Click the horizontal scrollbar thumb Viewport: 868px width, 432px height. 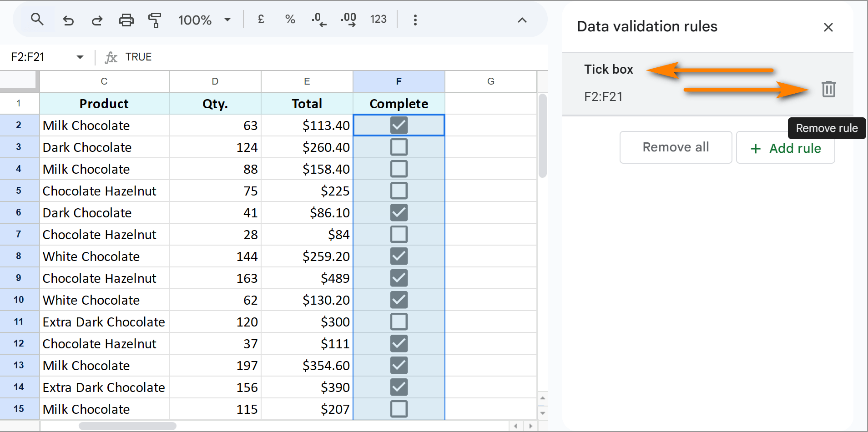(x=127, y=426)
